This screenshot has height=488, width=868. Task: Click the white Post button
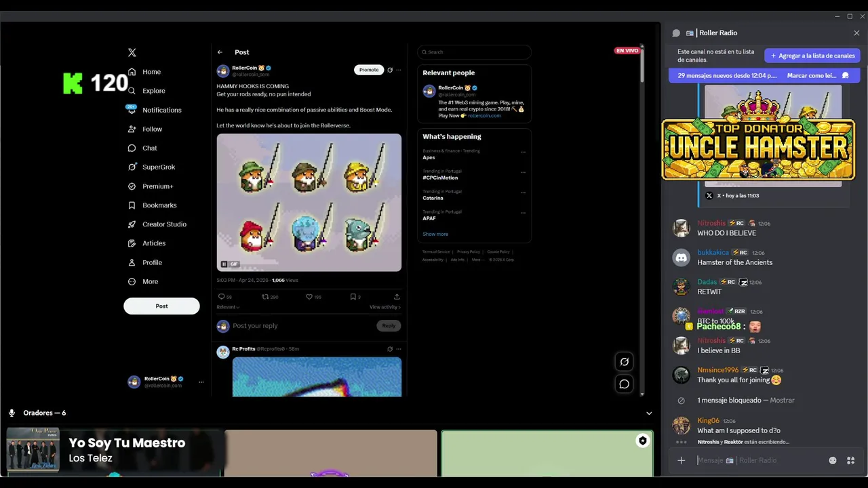[x=161, y=306]
